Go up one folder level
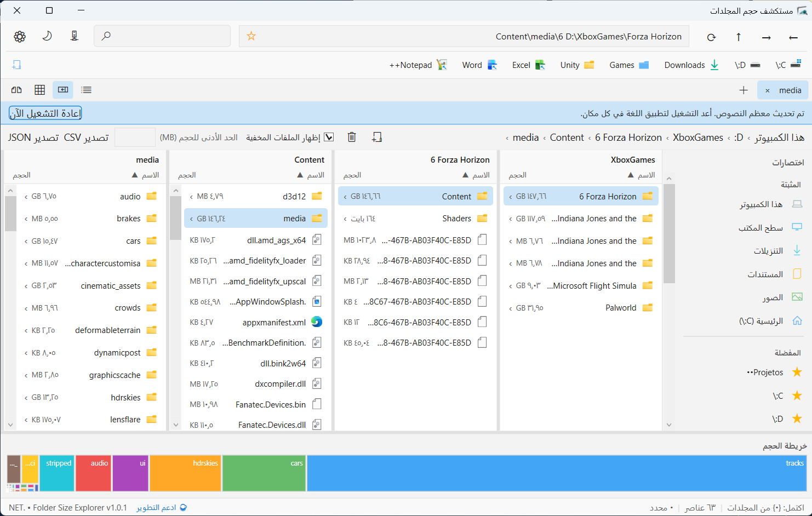The image size is (812, 516). [x=739, y=37]
